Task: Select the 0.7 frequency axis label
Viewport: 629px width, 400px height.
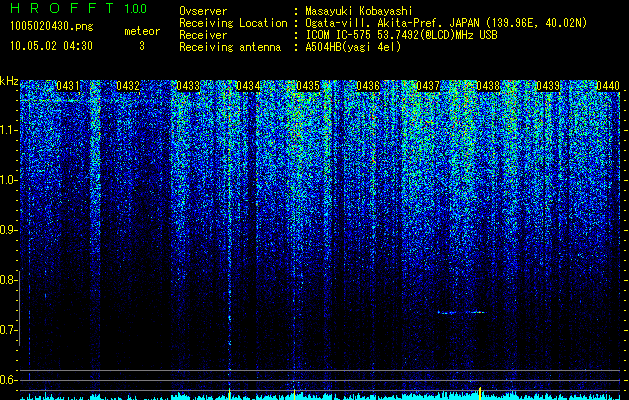Action: click(8, 330)
